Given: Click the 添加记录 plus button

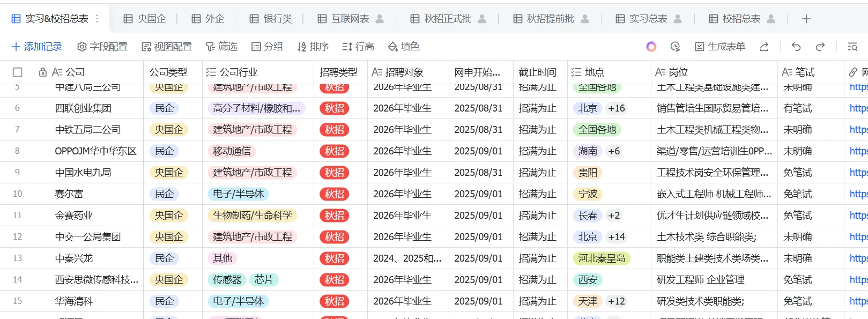Looking at the screenshot, I should point(37,47).
